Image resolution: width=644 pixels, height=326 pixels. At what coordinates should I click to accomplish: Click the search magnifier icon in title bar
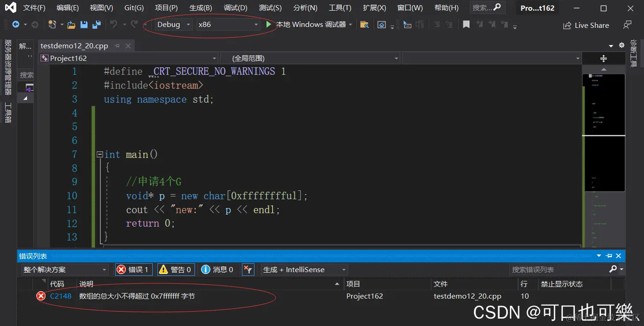pyautogui.click(x=497, y=7)
